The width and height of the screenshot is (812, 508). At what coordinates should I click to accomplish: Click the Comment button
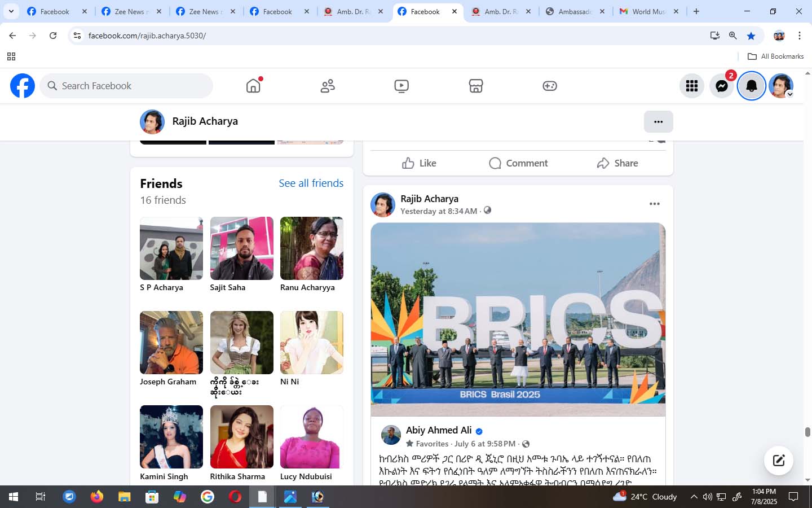(518, 163)
